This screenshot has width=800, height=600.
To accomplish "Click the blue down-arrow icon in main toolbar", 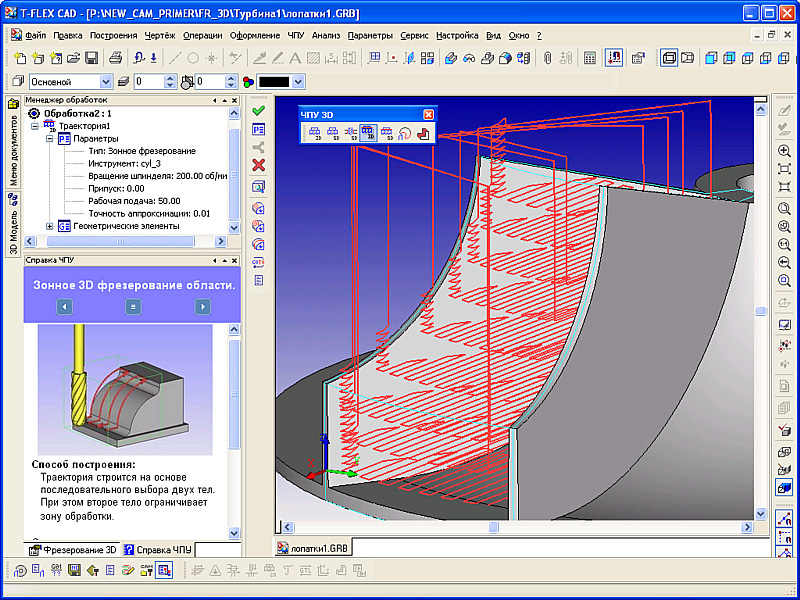I will [154, 58].
